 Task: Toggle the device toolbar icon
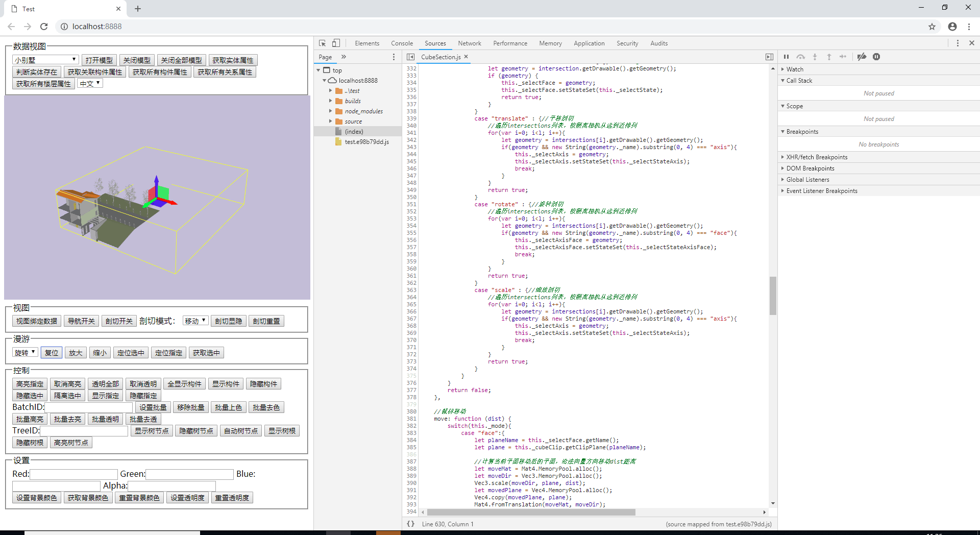click(x=336, y=43)
